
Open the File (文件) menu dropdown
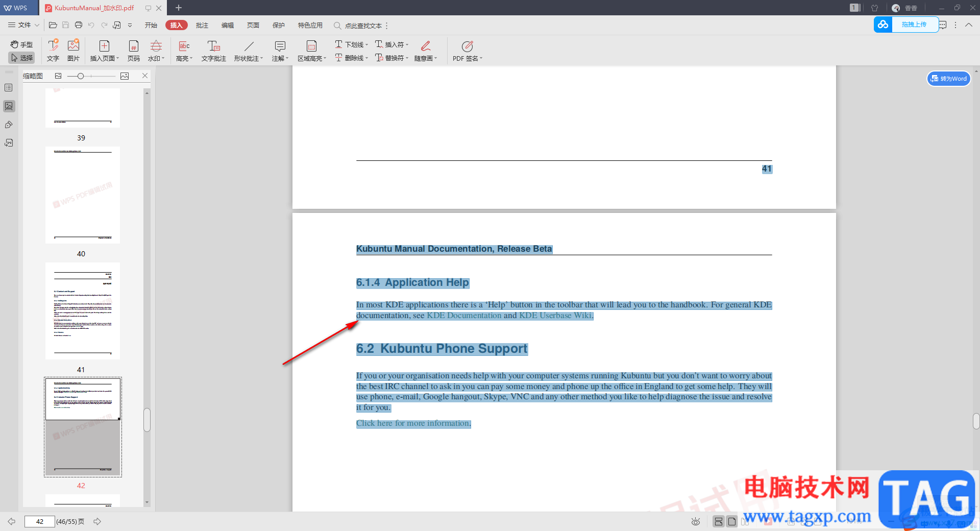click(x=23, y=25)
